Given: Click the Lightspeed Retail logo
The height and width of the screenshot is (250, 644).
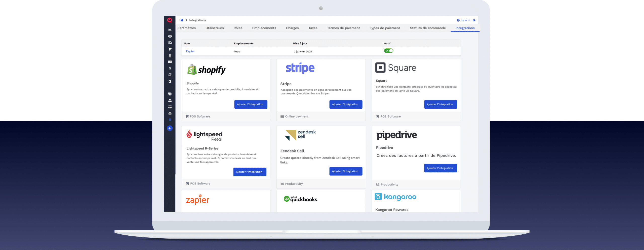Looking at the screenshot, I should [205, 136].
